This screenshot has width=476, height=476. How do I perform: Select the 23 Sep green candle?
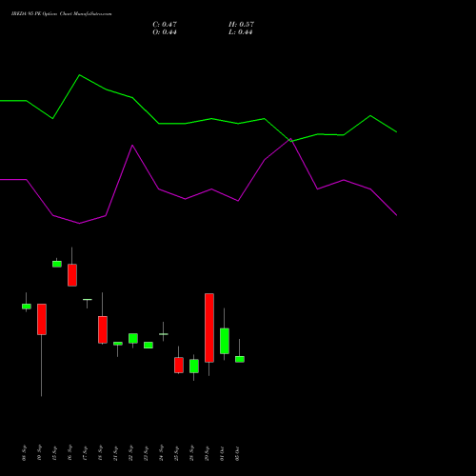149,346
